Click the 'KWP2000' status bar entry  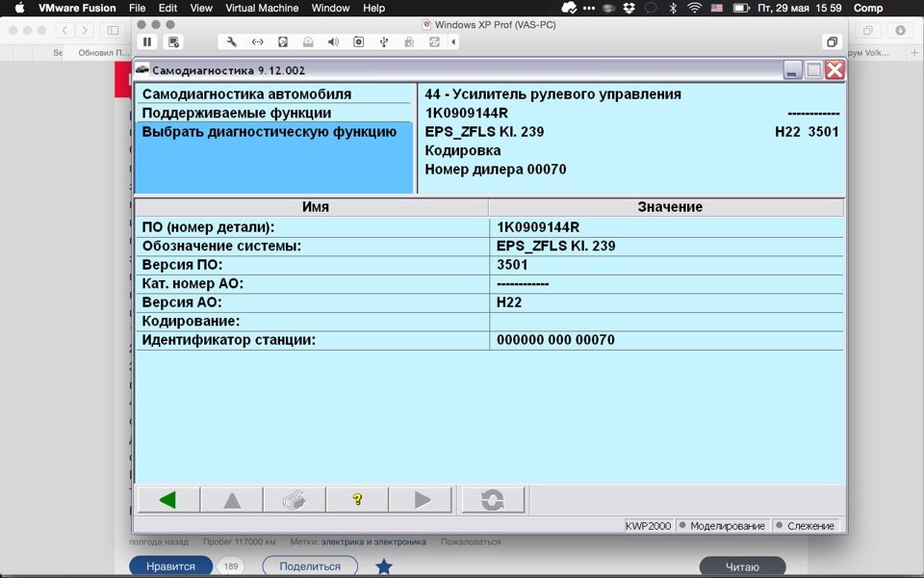648,526
